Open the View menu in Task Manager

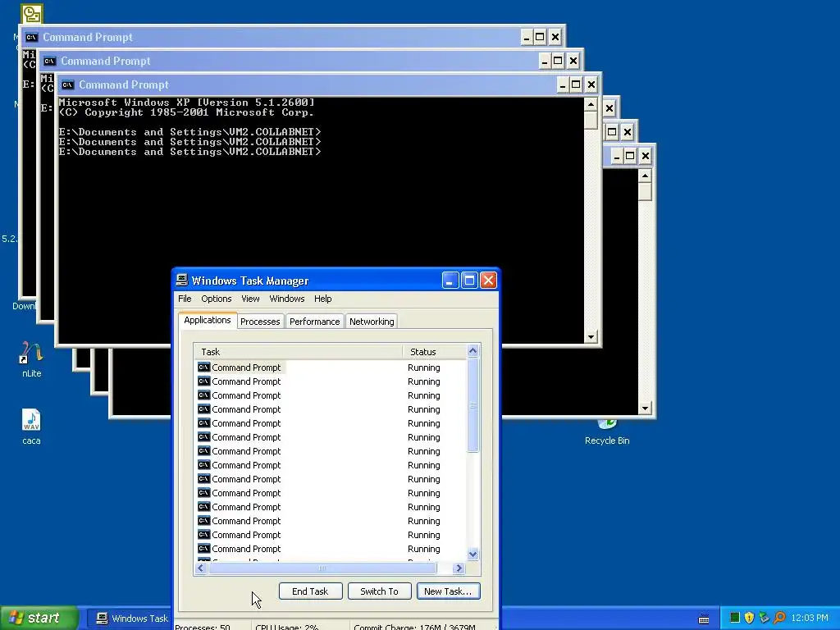pos(250,299)
